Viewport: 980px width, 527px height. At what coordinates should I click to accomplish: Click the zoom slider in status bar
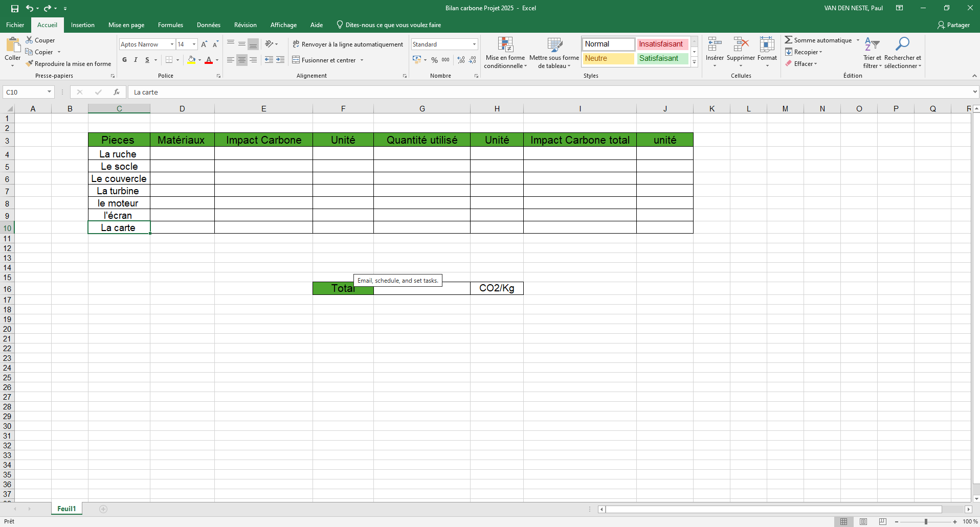926,522
